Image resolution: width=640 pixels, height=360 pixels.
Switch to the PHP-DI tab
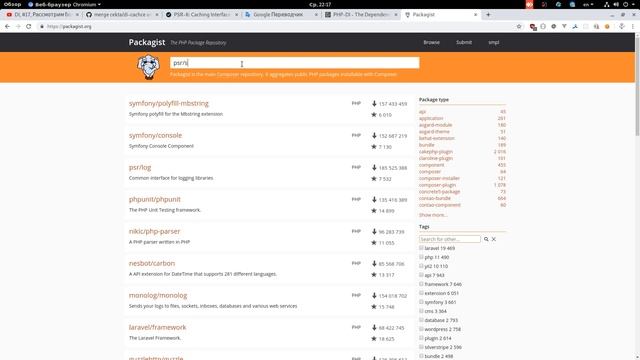[361, 15]
